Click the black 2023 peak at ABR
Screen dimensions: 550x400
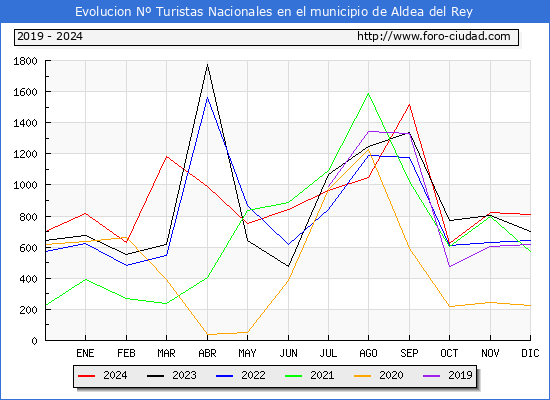[207, 65]
